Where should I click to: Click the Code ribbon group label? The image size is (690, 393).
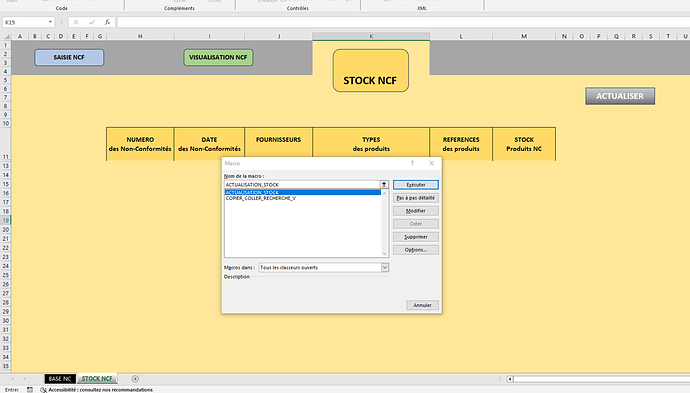coord(62,8)
